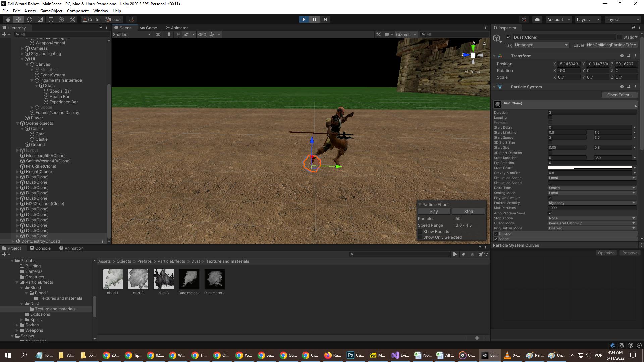Toggle pivot Center handle position
Image resolution: width=644 pixels, height=362 pixels.
click(x=92, y=19)
